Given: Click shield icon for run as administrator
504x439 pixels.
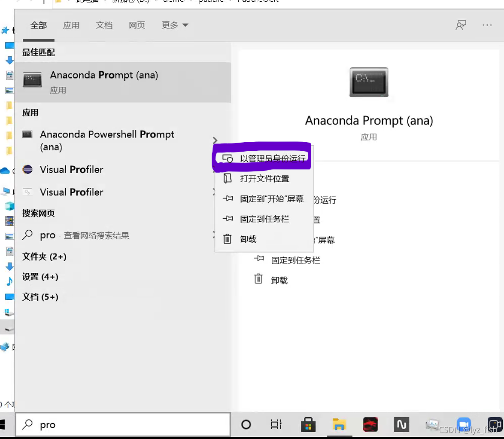Looking at the screenshot, I should point(228,158).
